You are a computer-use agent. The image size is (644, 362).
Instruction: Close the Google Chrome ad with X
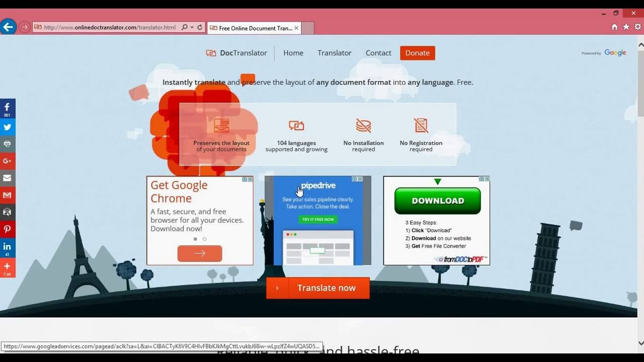[250, 179]
